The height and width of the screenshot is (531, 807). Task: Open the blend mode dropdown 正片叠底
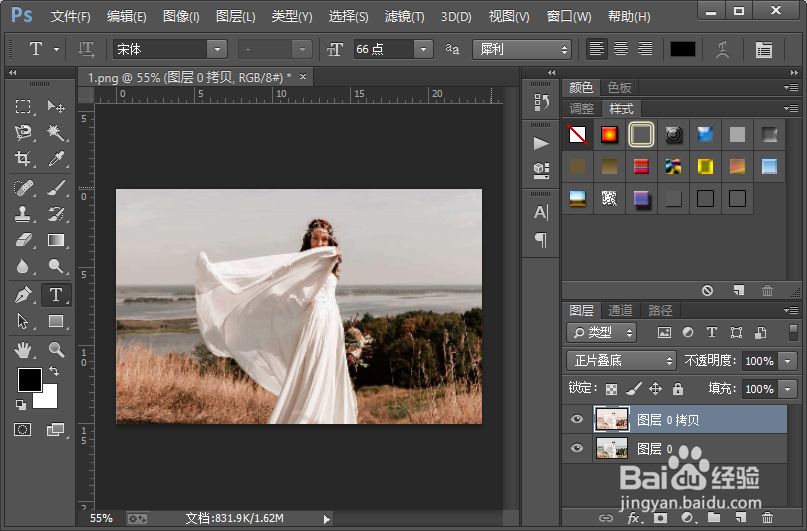621,361
